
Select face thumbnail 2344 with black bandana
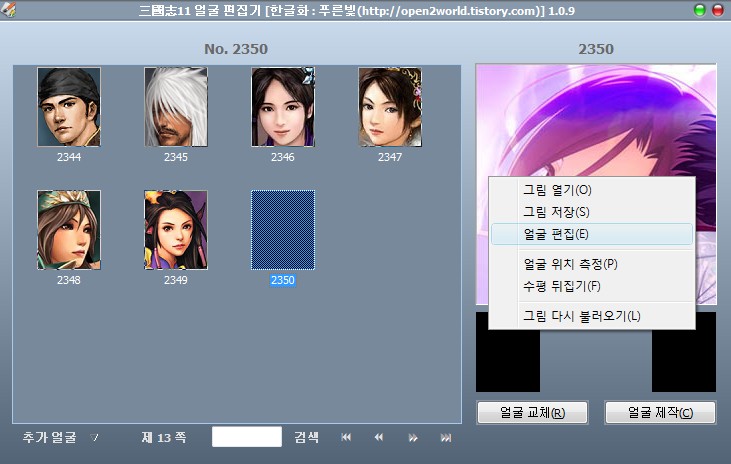pos(69,107)
